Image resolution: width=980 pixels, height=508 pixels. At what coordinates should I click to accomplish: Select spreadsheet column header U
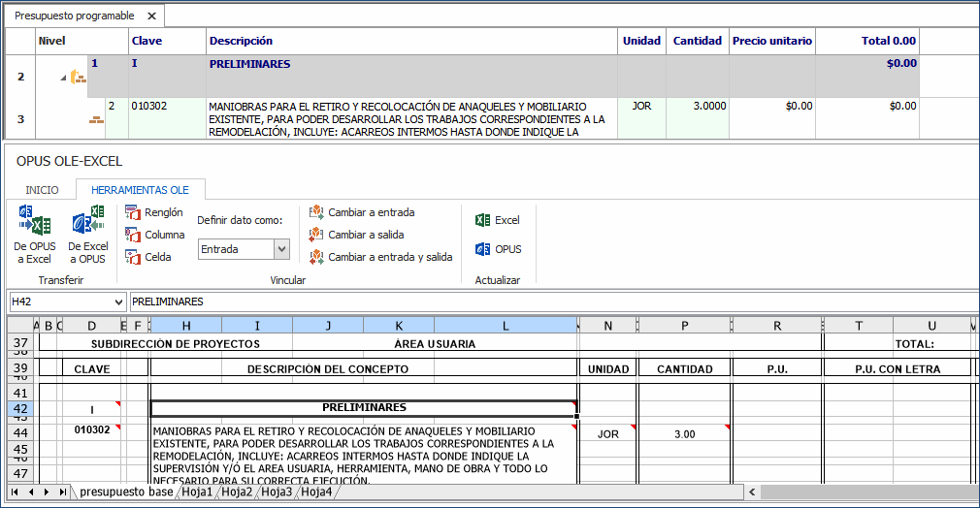click(x=931, y=326)
